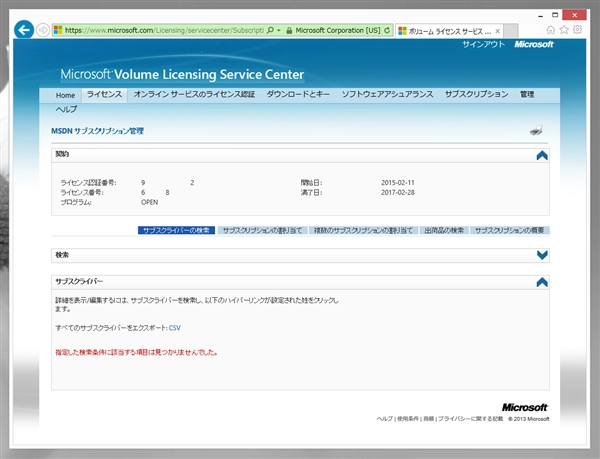Image resolution: width=600 pixels, height=459 pixels.
Task: Click the browser home icon
Action: (550, 30)
